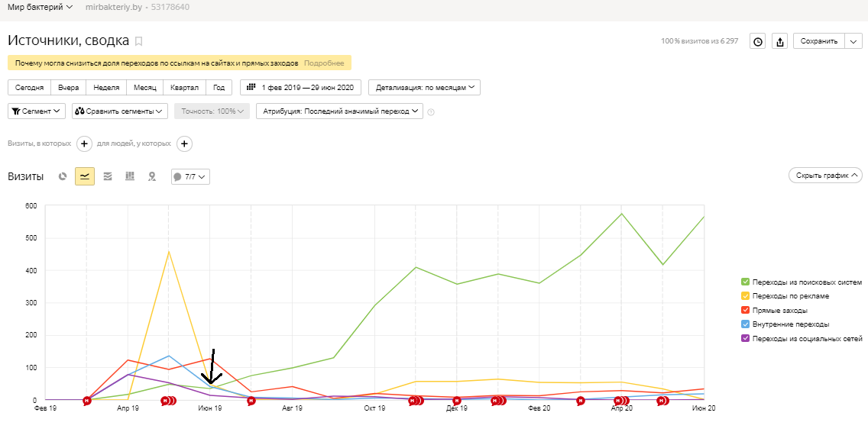
Task: Click the mirbakteriy.by counter address text
Action: [113, 8]
